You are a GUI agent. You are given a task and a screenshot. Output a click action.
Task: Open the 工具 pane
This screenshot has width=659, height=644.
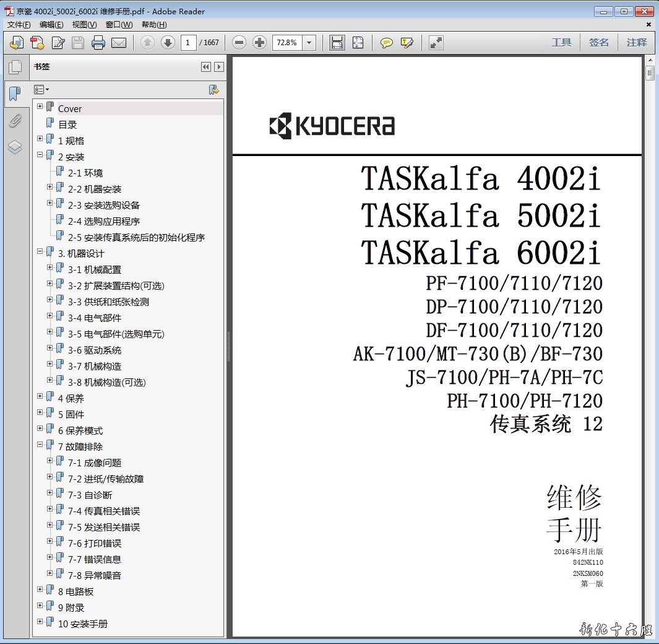tap(561, 43)
